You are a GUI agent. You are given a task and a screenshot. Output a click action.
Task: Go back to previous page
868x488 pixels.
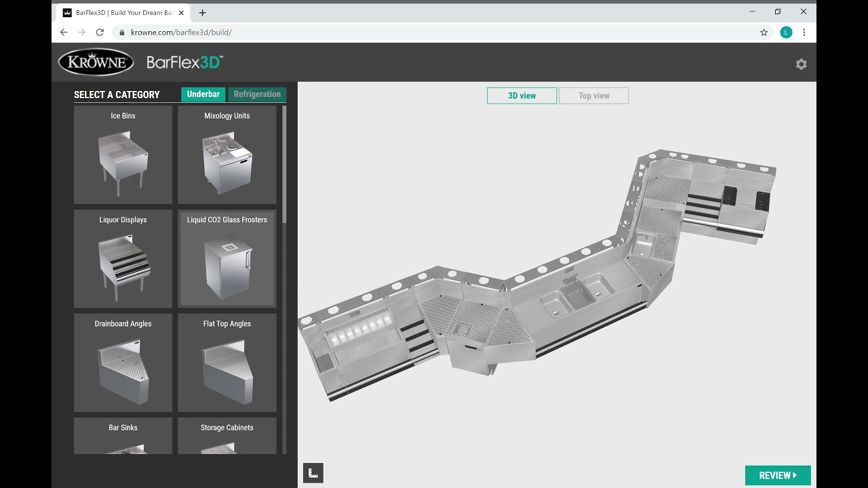click(x=64, y=33)
